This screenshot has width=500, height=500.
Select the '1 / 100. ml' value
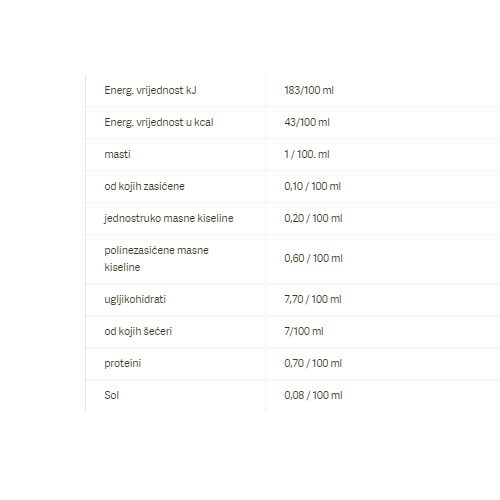pos(307,154)
